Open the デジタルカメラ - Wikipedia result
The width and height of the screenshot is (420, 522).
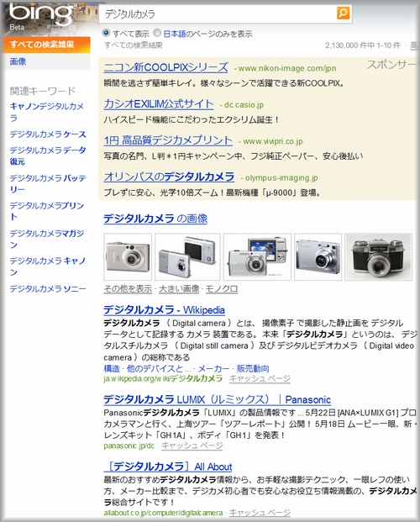coord(164,310)
